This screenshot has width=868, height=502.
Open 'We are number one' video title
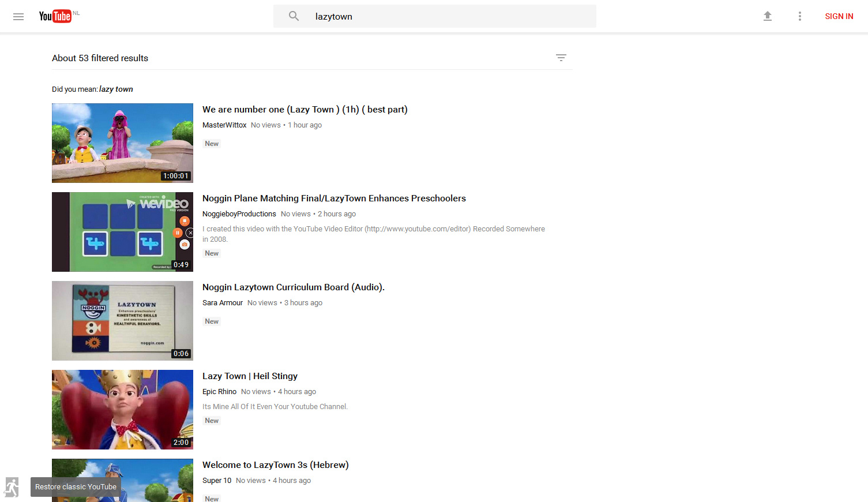pyautogui.click(x=305, y=110)
